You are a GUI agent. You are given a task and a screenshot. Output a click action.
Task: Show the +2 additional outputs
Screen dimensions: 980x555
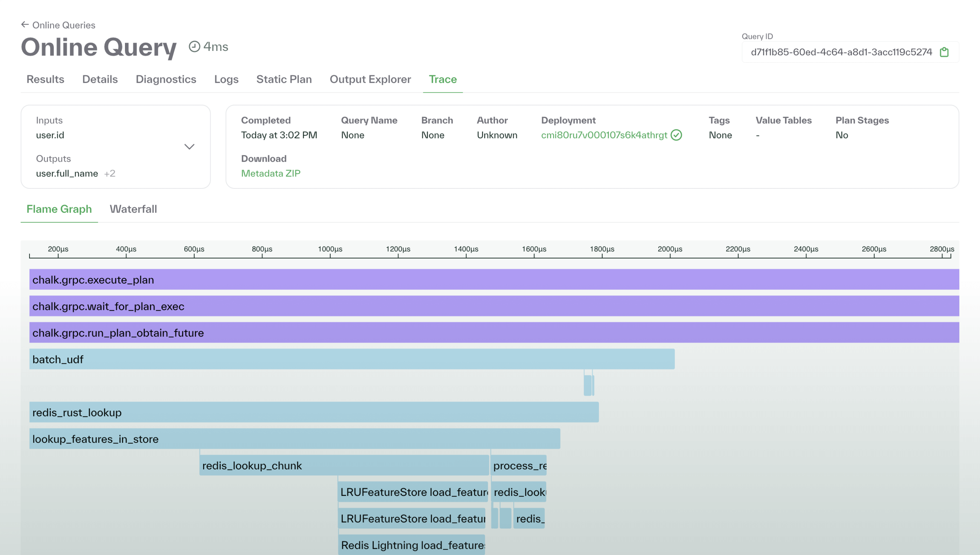click(x=110, y=173)
